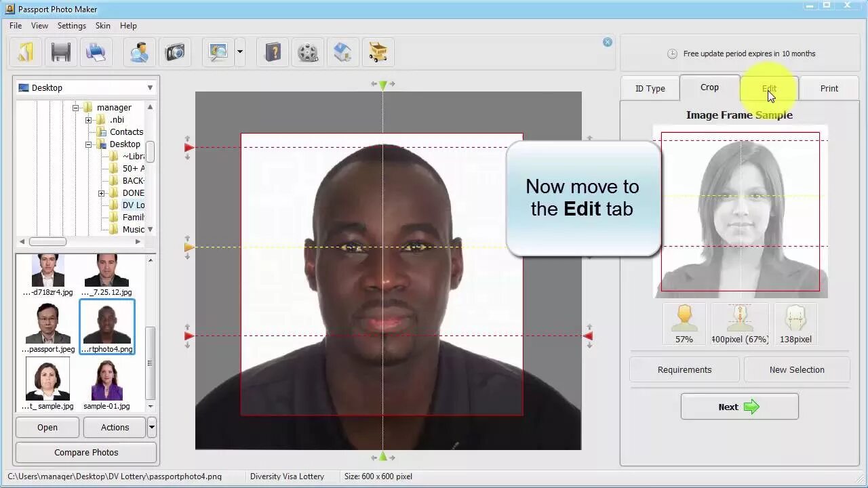
Task: Collapse the Desktop folder in tree
Action: 88,144
